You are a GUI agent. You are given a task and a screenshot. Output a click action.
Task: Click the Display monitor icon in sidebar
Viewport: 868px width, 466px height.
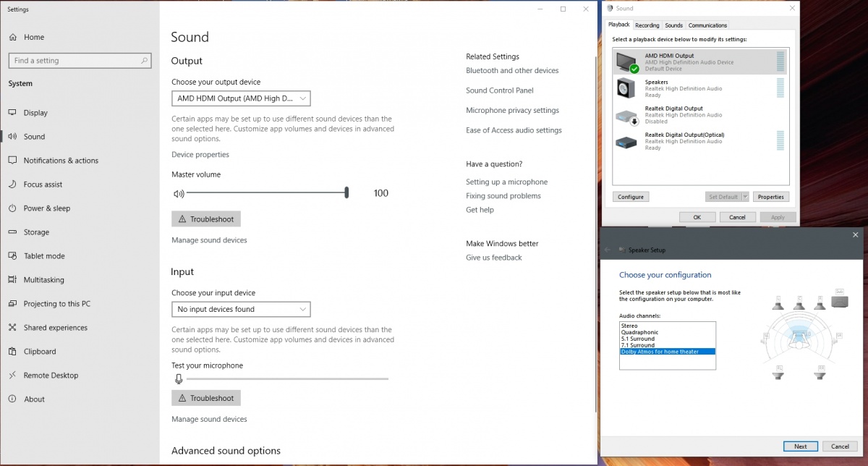click(12, 113)
